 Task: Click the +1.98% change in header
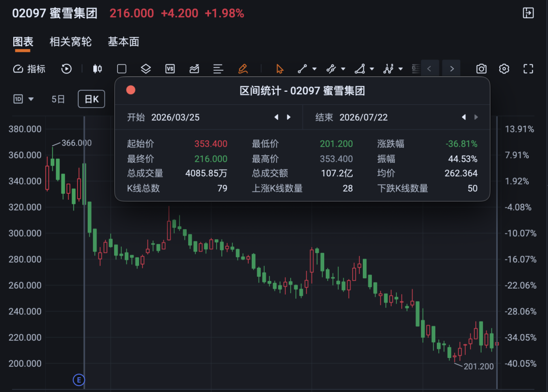tap(224, 13)
